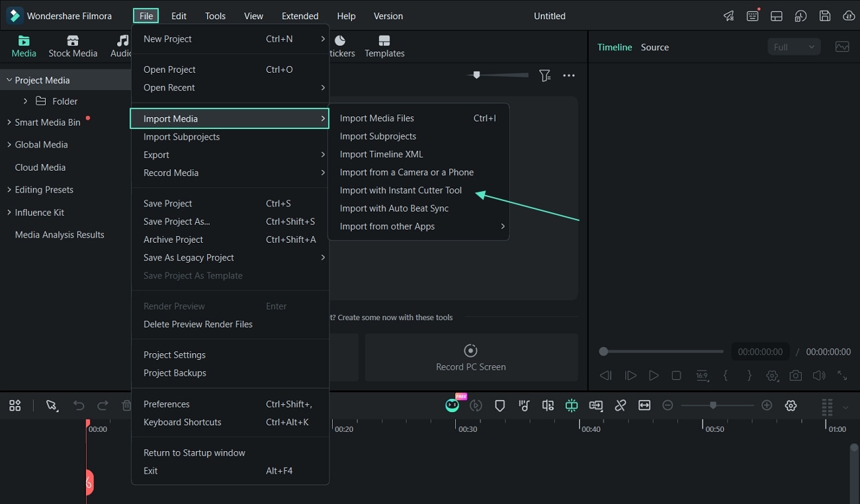Screen dimensions: 860x504
Task: Toggle the green auto ripple icon
Action: coord(572,405)
